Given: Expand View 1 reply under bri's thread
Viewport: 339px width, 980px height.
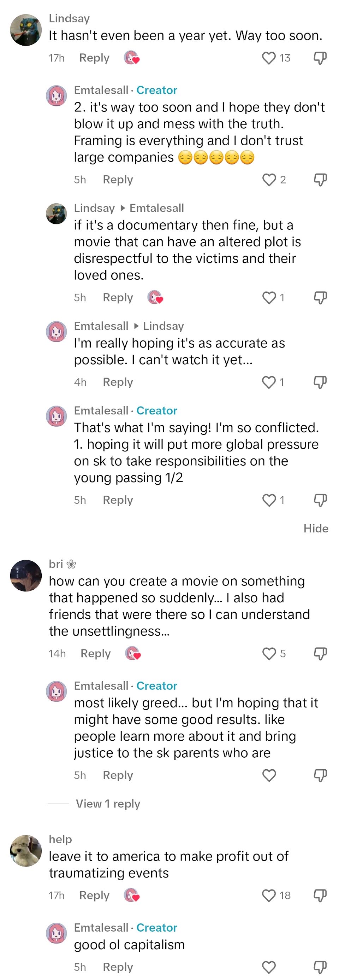Looking at the screenshot, I should [x=108, y=804].
